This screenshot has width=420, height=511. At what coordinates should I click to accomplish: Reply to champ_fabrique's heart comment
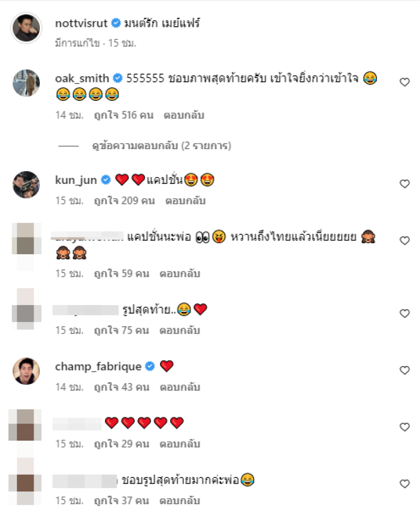pos(180,387)
